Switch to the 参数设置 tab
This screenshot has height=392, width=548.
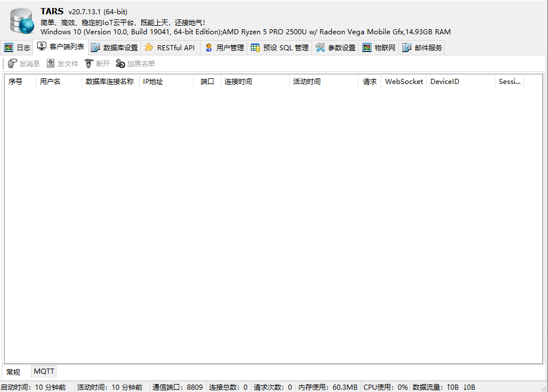335,47
